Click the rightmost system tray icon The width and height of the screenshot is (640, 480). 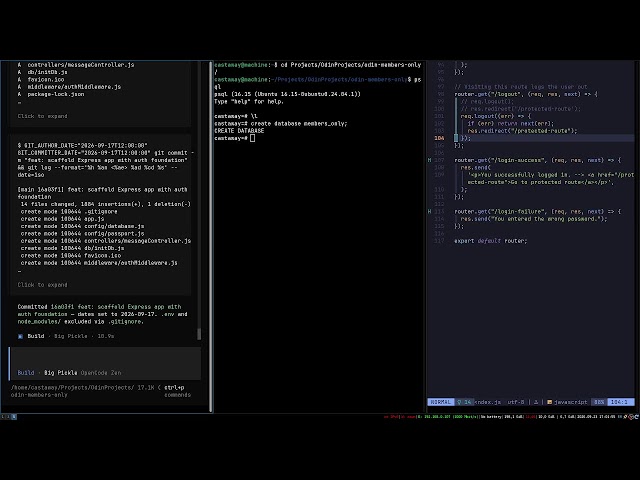(x=637, y=417)
